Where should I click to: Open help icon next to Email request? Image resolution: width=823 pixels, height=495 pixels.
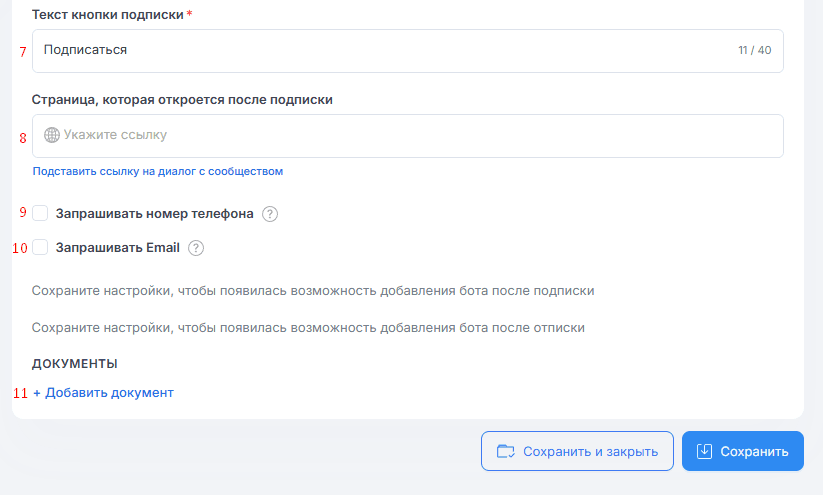pos(196,248)
